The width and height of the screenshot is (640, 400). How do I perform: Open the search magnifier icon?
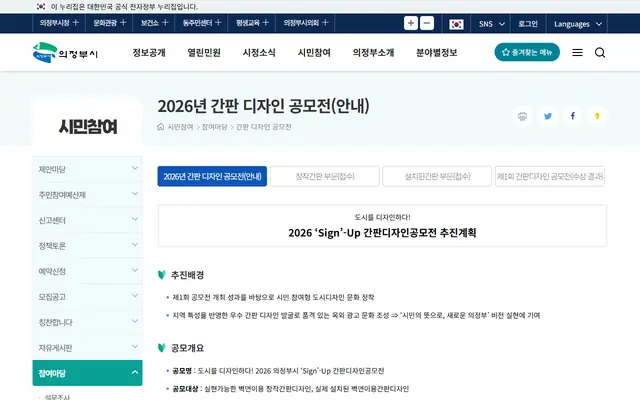coord(600,53)
